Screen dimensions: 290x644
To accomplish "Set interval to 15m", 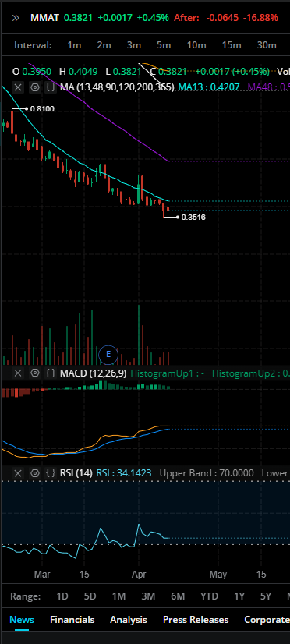I will (x=232, y=45).
